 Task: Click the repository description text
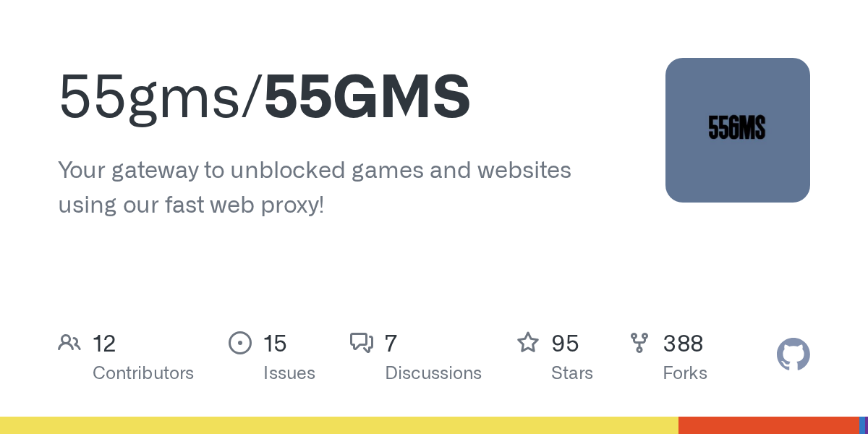point(315,187)
